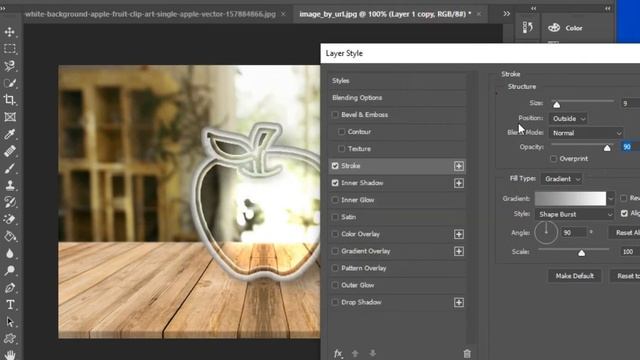The image size is (640, 360).
Task: Move effect down with arrow icon
Action: click(372, 353)
